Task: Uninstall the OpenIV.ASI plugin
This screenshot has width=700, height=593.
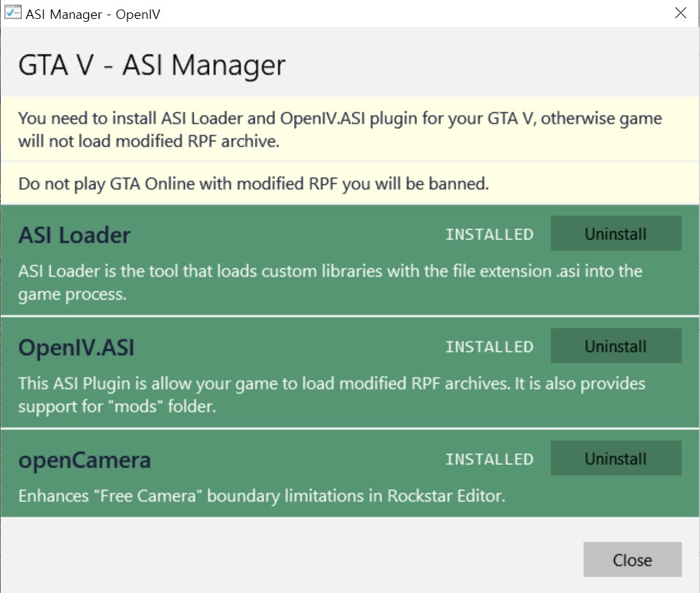Action: tap(616, 346)
